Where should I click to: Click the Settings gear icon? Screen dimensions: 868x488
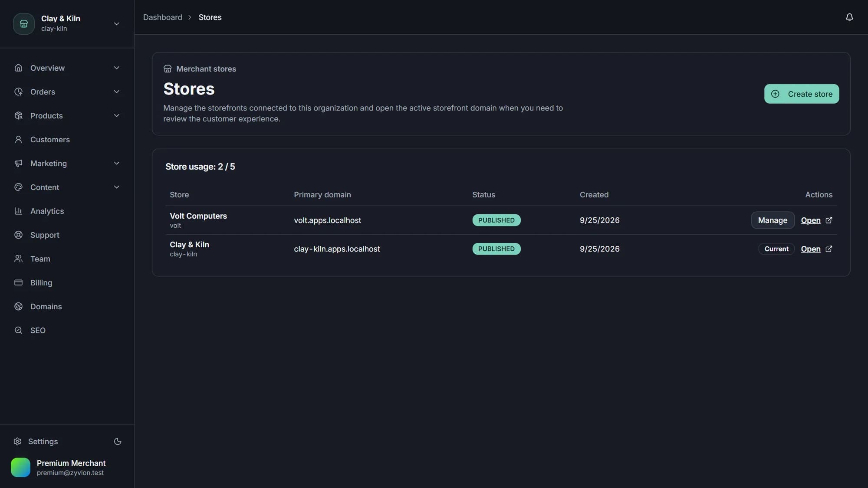pos(17,442)
